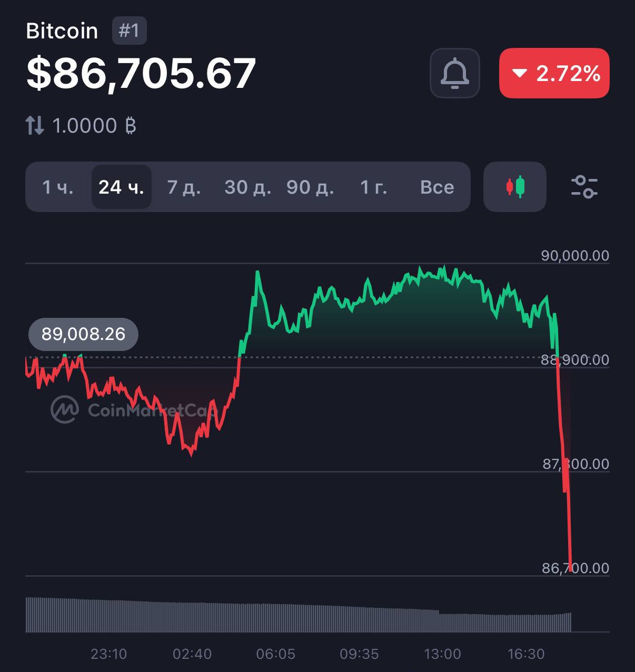Viewport: 635px width, 672px height.
Task: Switch chart to 30 д. range
Action: click(247, 187)
